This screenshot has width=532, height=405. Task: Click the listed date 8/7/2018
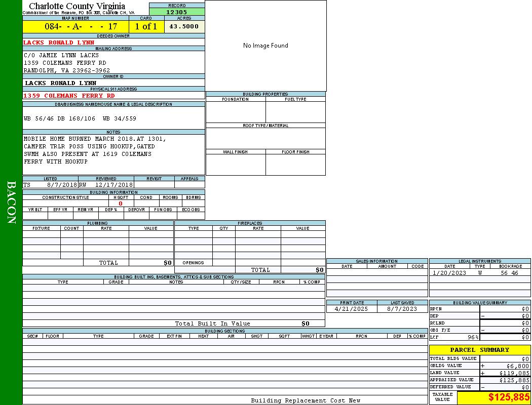pyautogui.click(x=62, y=185)
